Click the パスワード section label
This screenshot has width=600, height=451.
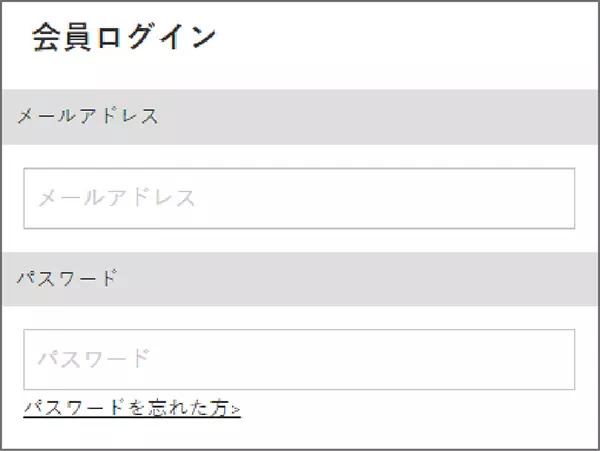67,278
